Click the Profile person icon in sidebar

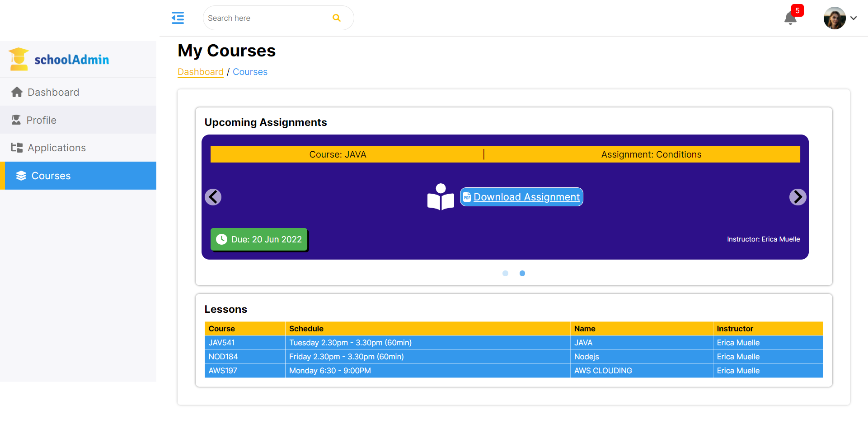tap(17, 120)
